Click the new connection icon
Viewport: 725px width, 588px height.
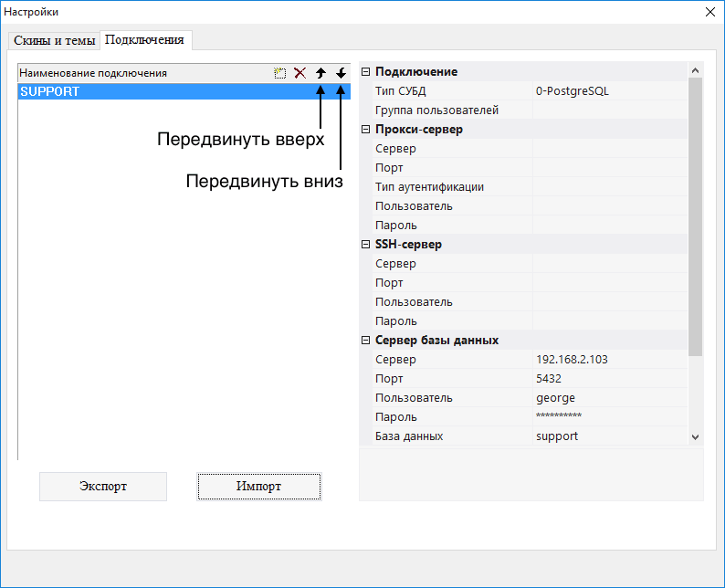(x=280, y=73)
